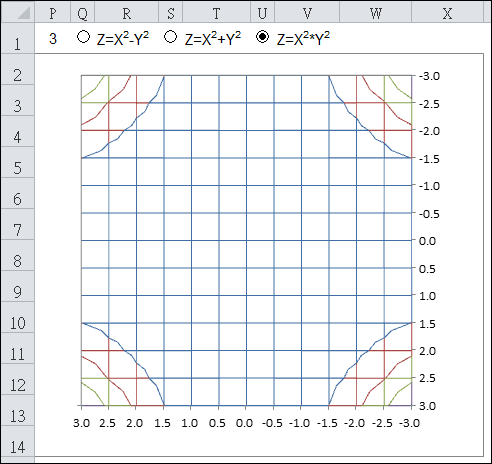Click cell P1 containing value 3
The image size is (492, 464).
[53, 38]
